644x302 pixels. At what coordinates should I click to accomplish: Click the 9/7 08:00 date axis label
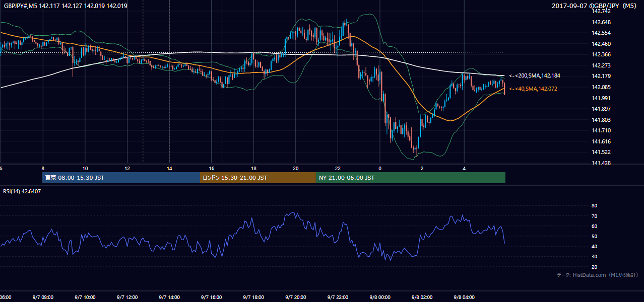[x=43, y=297]
